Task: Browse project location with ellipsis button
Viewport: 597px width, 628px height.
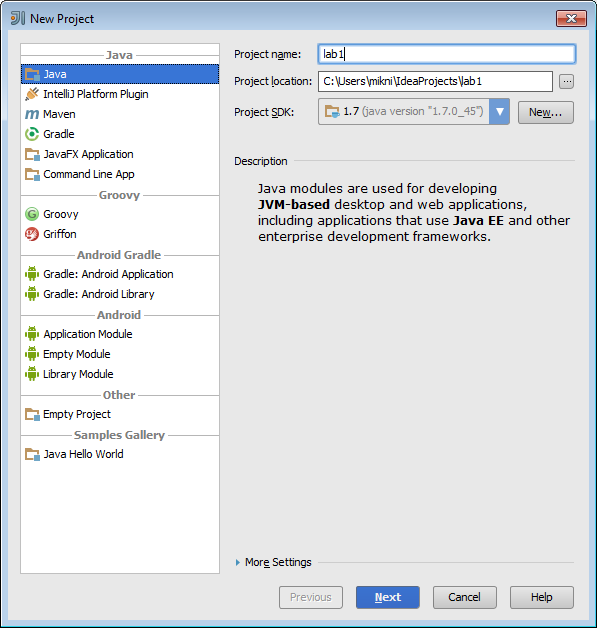Action: coord(566,82)
